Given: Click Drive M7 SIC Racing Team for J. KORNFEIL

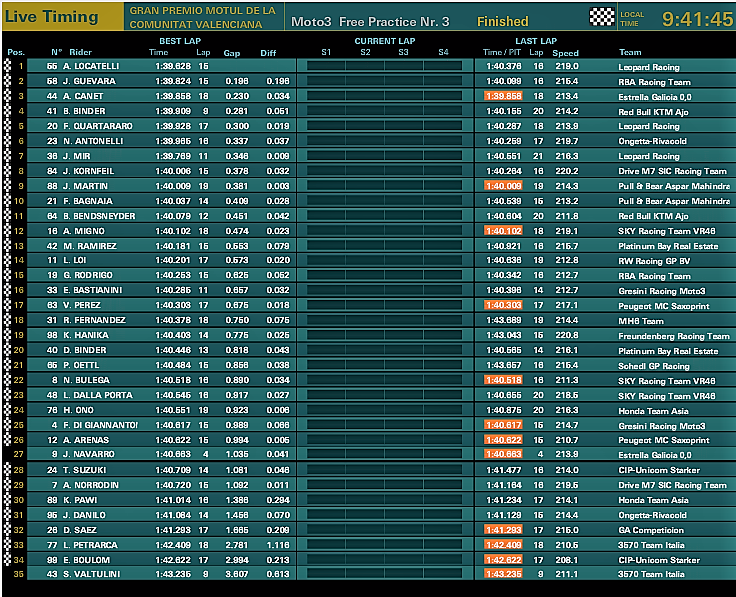Looking at the screenshot, I should coord(672,171).
